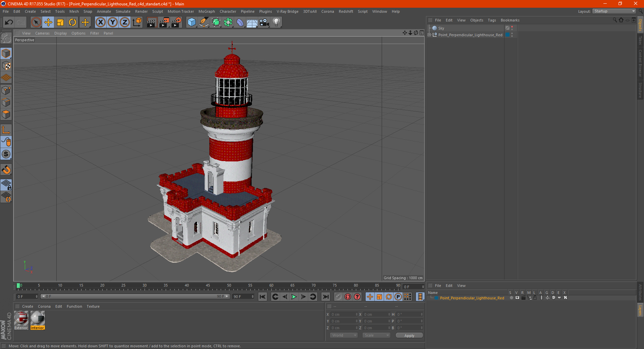Render active view clapperboard icon
The width and height of the screenshot is (644, 349).
(152, 22)
